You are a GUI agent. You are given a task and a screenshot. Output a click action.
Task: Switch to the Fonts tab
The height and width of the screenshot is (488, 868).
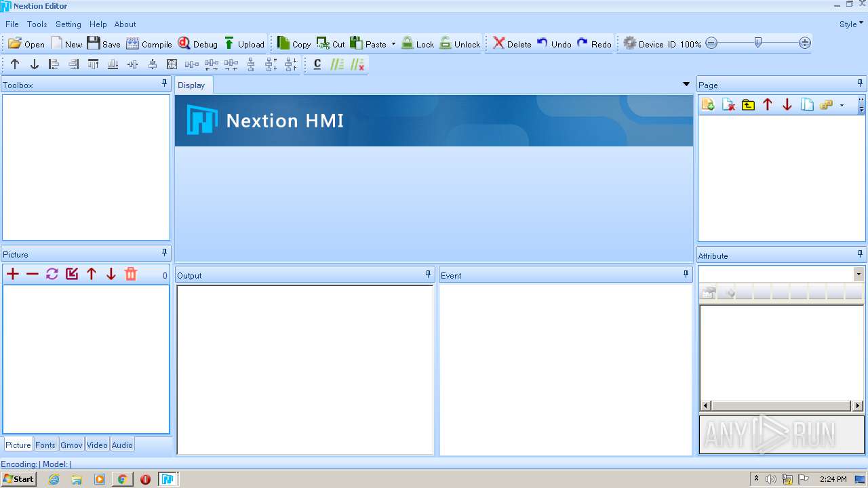click(x=45, y=445)
